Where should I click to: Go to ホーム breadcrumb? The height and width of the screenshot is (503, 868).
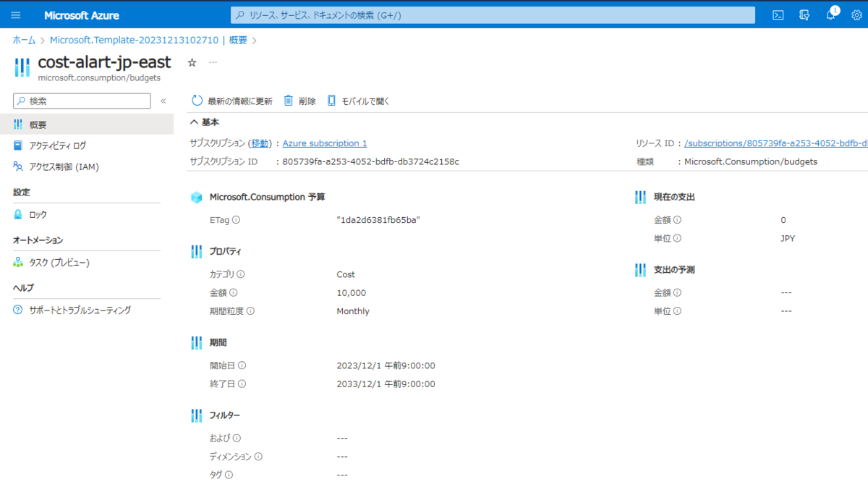24,40
